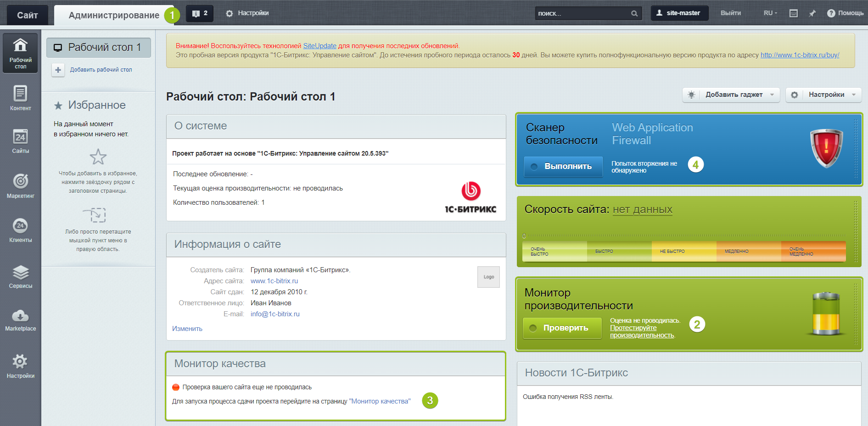Open the Marketplace sidebar section
Screen dimensions: 868x426
21,320
